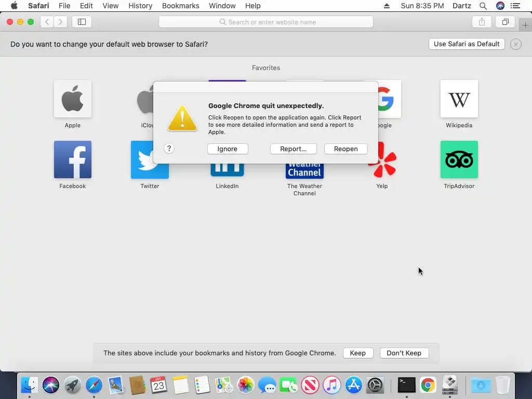This screenshot has width=532, height=399.
Task: Click Ignore in crash dialog
Action: pos(228,149)
